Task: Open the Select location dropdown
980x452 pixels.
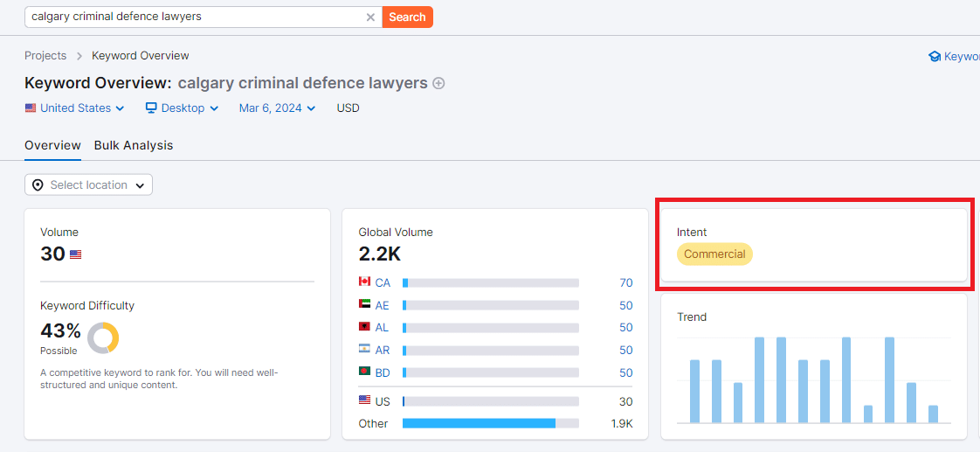Action: [88, 184]
